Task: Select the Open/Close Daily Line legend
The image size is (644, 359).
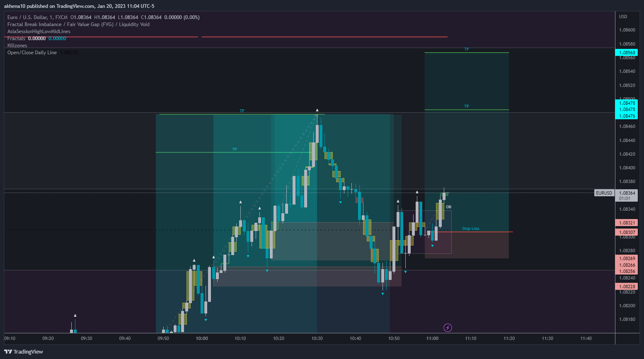Action: click(32, 53)
